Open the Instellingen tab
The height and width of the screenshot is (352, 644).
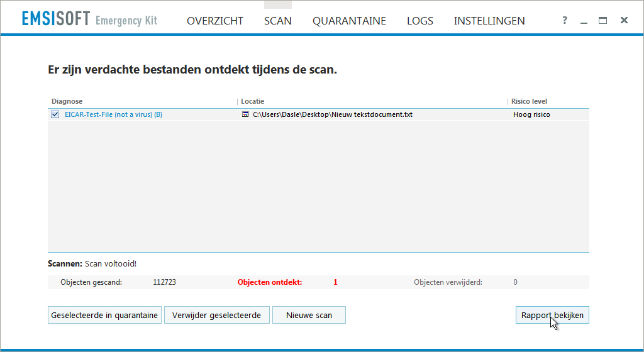click(489, 21)
